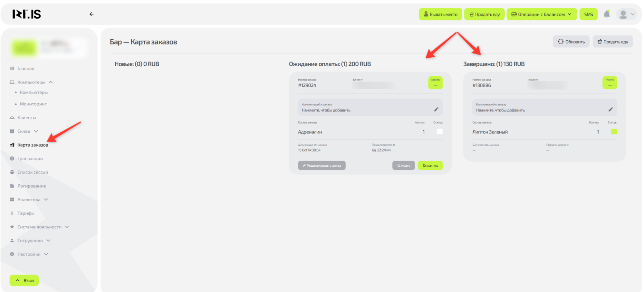Edit comment pencil on order #130886
644x292 pixels.
[610, 109]
